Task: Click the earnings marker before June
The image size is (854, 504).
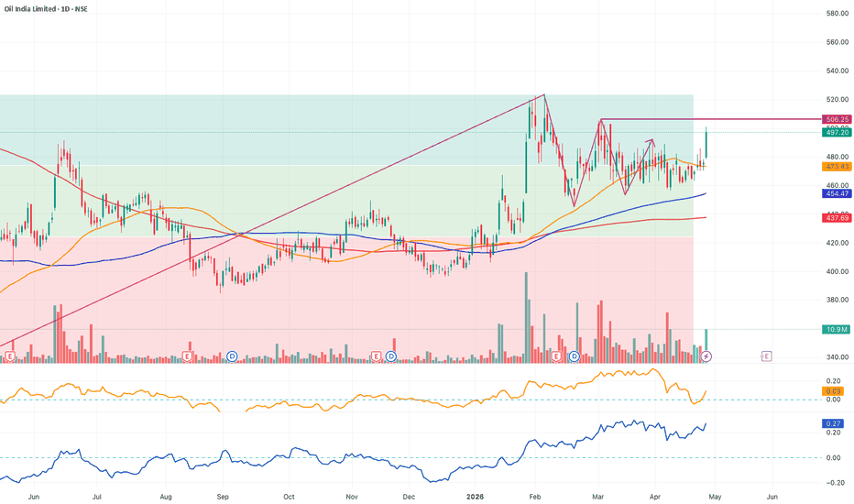Action: pyautogui.click(x=9, y=356)
